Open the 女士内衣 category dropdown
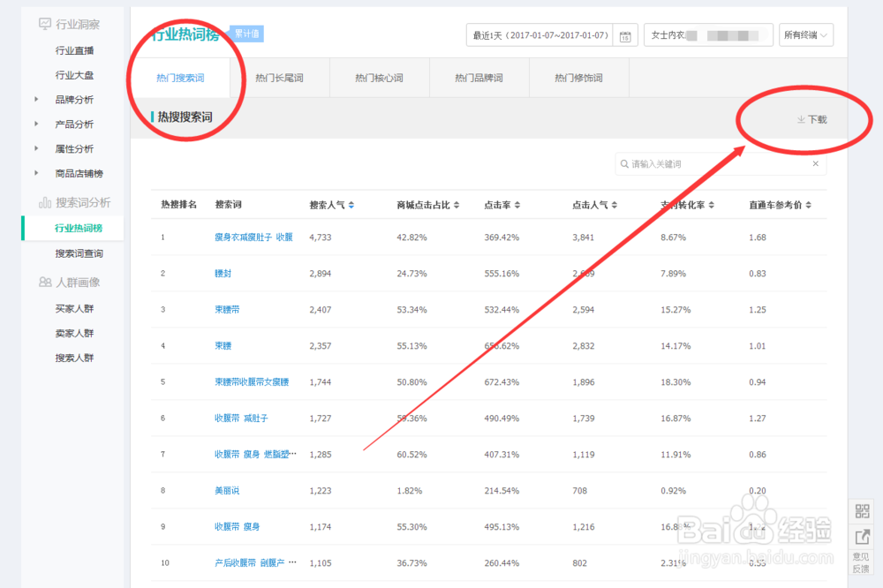 (x=708, y=35)
